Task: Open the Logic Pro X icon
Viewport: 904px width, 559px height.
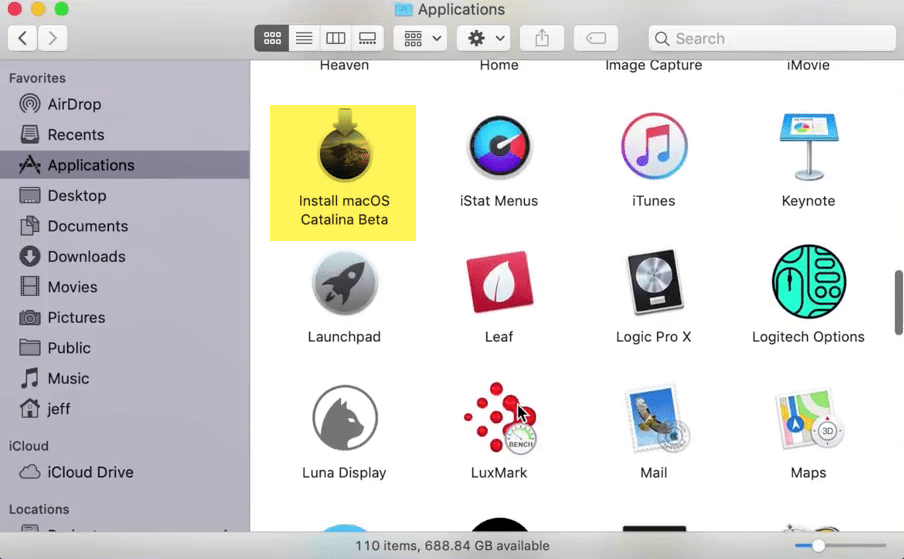Action: tap(654, 282)
